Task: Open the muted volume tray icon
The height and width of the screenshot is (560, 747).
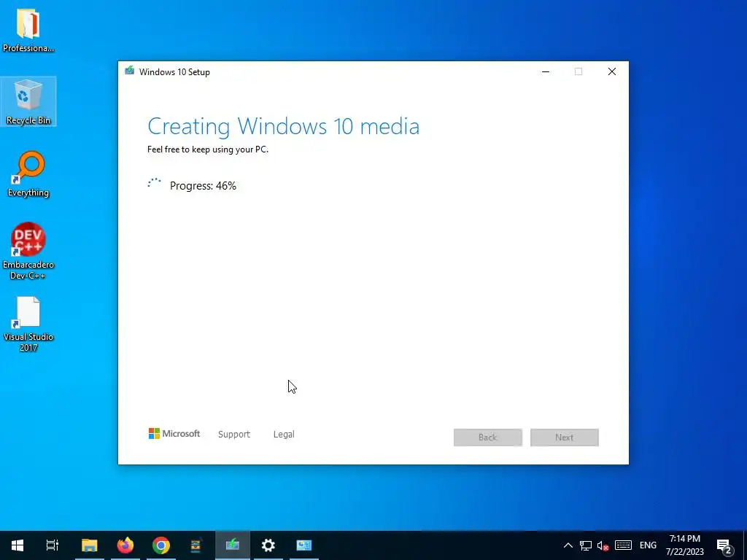Action: pos(603,545)
